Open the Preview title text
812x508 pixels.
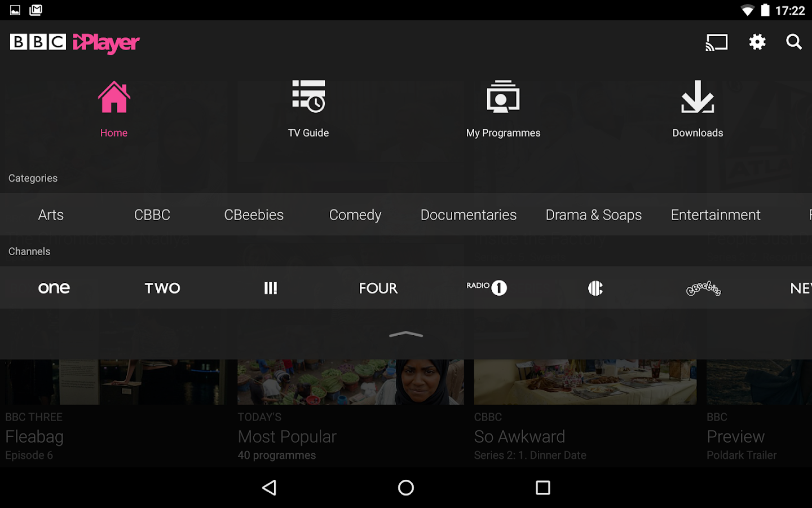(x=735, y=436)
